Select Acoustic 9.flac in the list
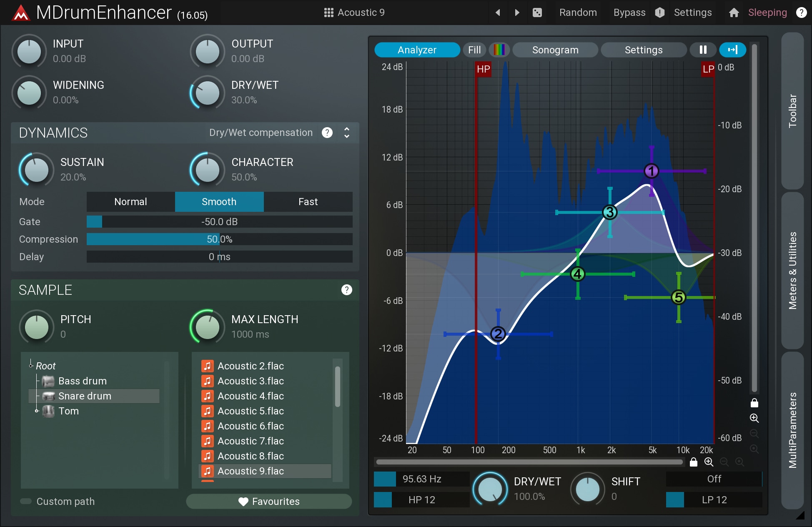This screenshot has height=527, width=812. (x=265, y=471)
